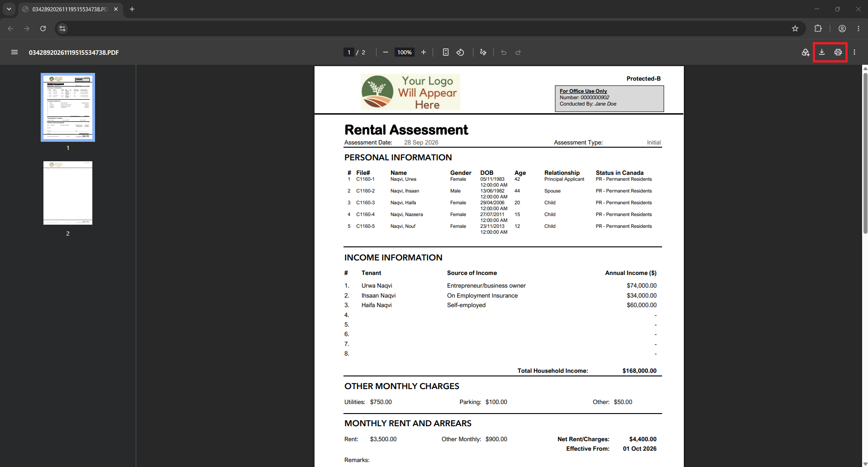Open PDF viewer more actions menu
868x467 pixels.
click(x=854, y=52)
